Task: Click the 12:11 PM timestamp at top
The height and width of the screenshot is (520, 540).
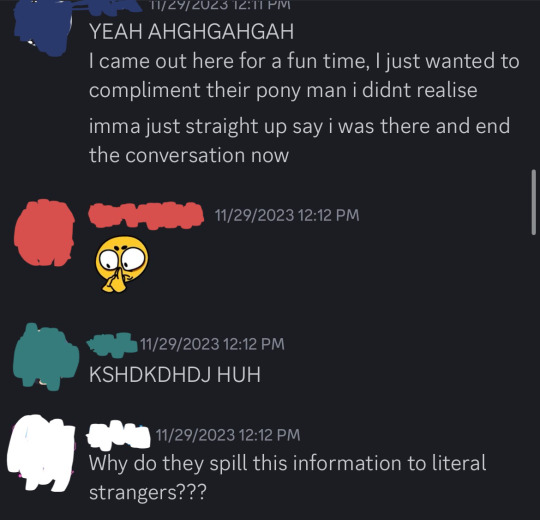Action: 220,5
